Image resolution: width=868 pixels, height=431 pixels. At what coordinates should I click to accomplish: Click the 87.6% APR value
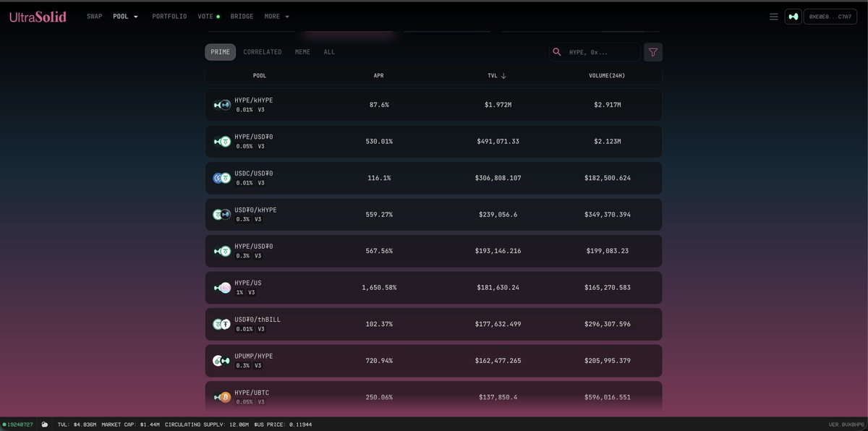click(x=379, y=105)
